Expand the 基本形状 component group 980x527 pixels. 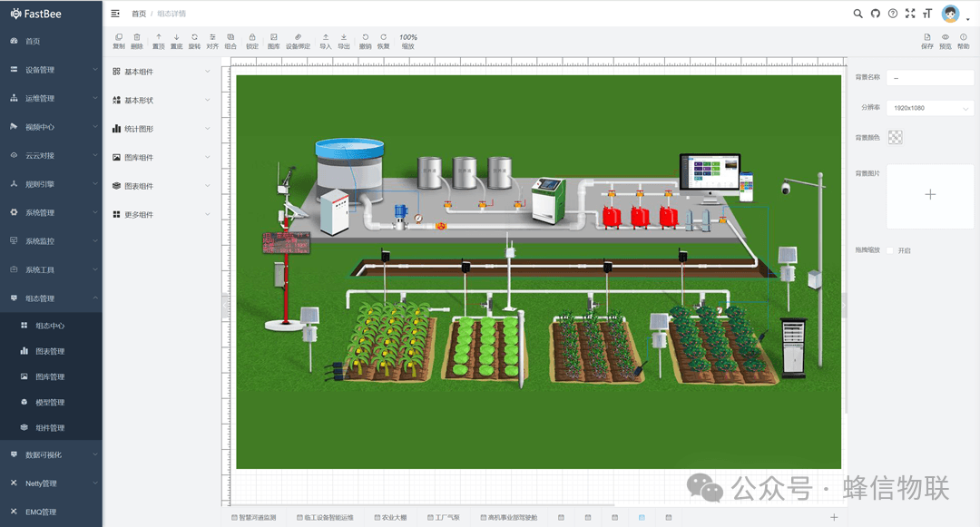click(162, 100)
